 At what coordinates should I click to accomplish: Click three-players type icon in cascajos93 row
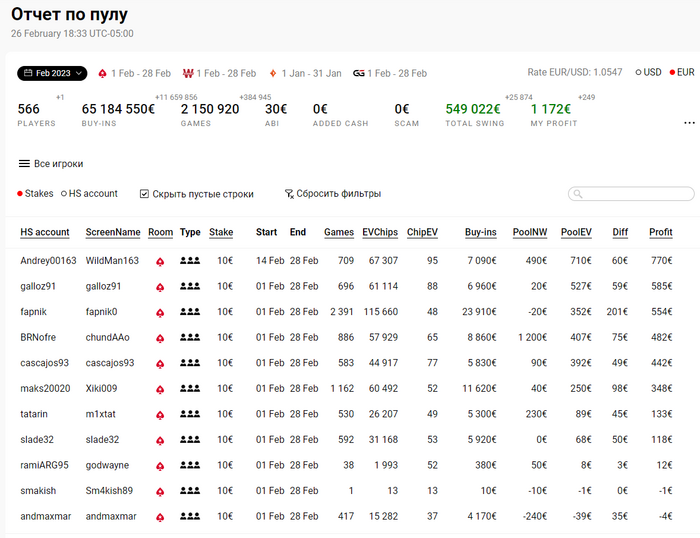point(190,363)
